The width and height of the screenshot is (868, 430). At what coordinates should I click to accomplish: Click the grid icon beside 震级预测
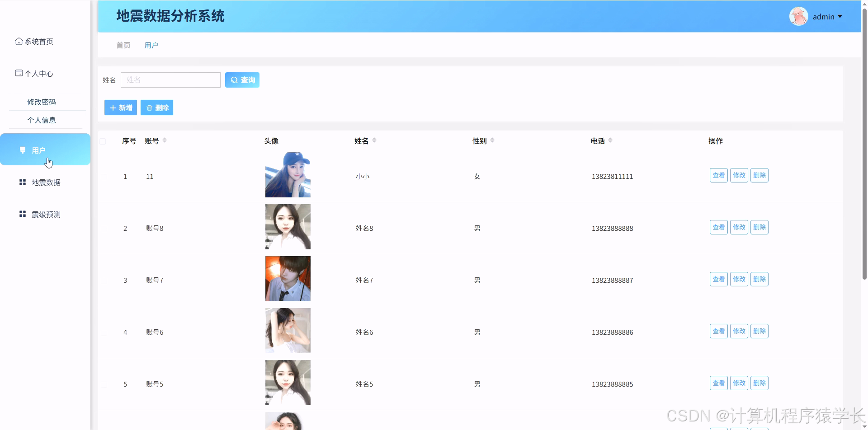[x=23, y=214]
